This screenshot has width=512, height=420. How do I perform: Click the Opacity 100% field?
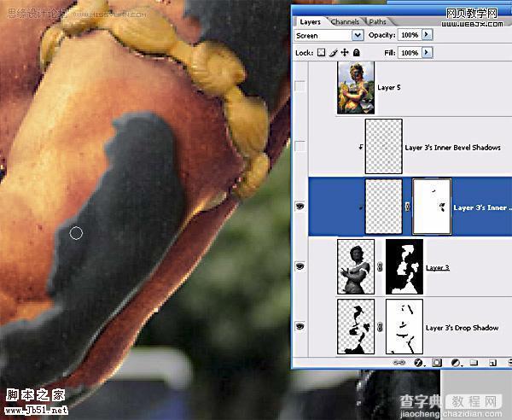point(410,35)
